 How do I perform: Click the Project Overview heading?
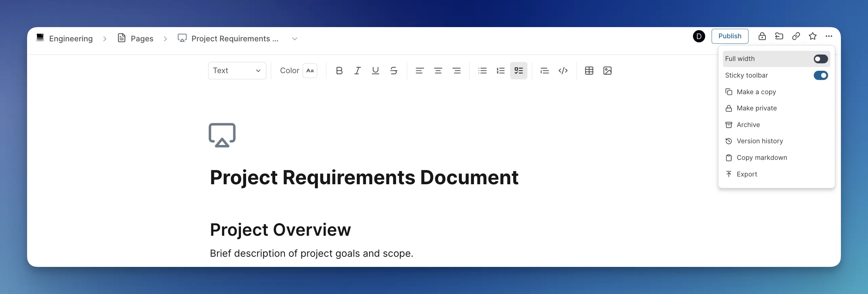pos(280,230)
